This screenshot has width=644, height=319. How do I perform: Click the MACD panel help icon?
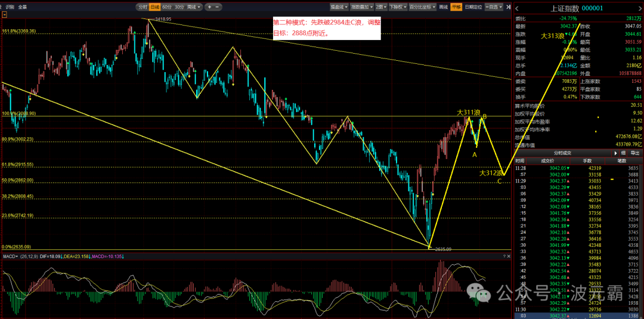[x=504, y=256]
